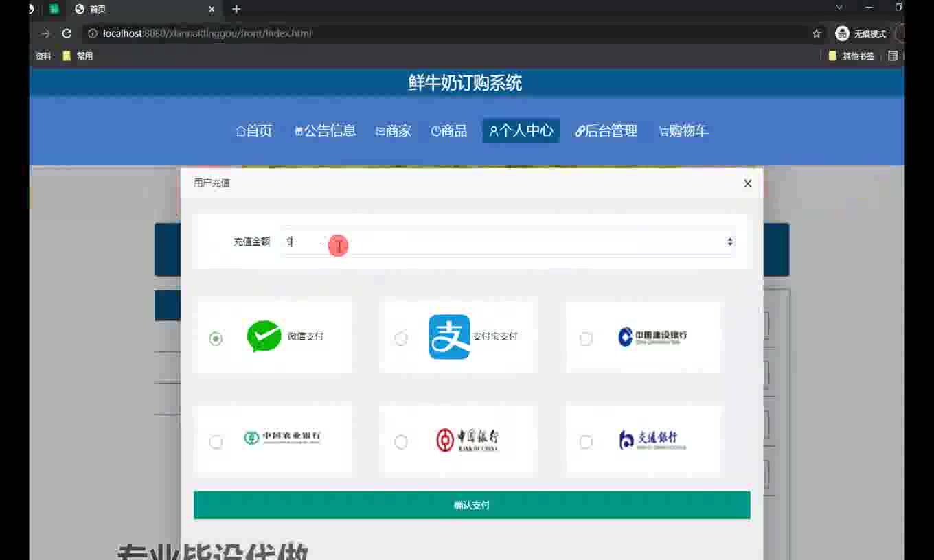Open the 后台管理 menu item

tap(606, 130)
